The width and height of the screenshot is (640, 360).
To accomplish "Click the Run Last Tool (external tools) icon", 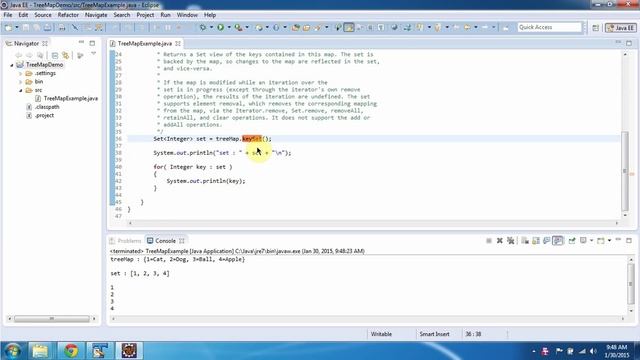I will coord(238,27).
